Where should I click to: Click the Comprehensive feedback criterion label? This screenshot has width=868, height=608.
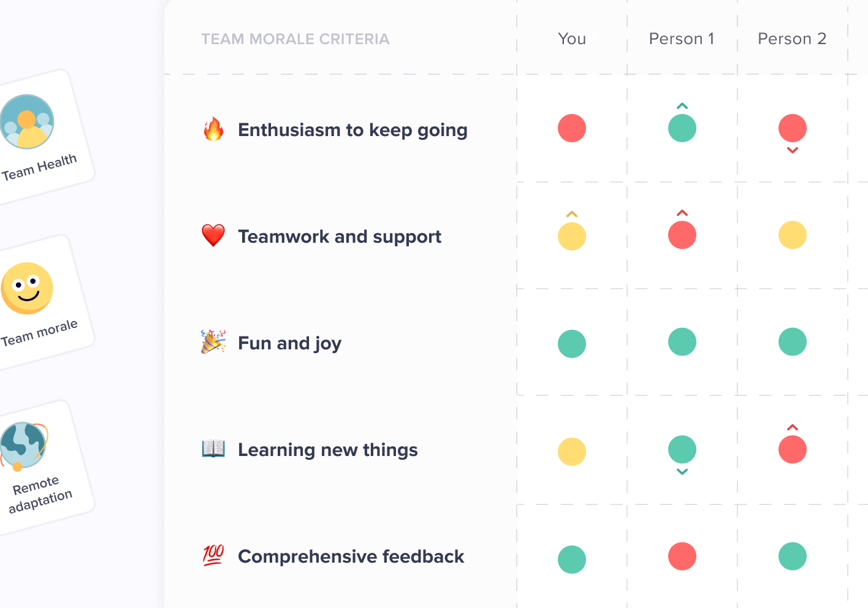point(351,557)
